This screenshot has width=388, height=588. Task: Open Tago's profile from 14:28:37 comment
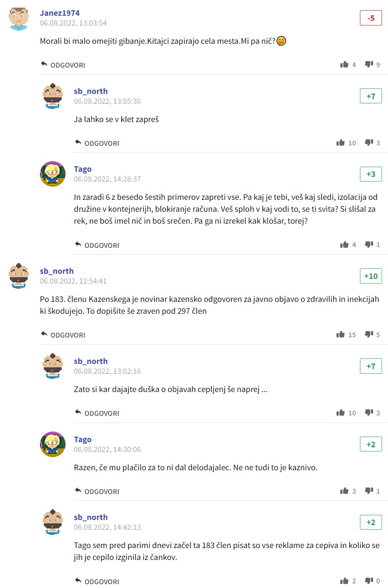(83, 169)
